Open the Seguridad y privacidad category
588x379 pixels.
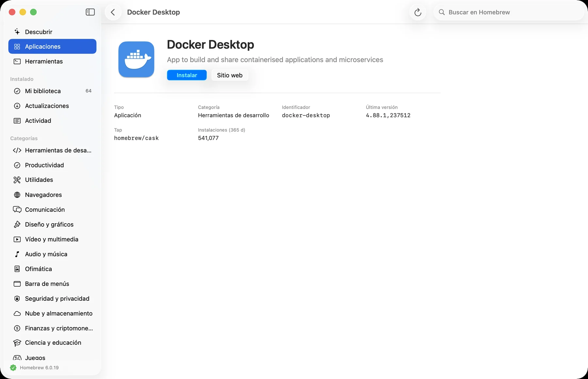[52, 298]
